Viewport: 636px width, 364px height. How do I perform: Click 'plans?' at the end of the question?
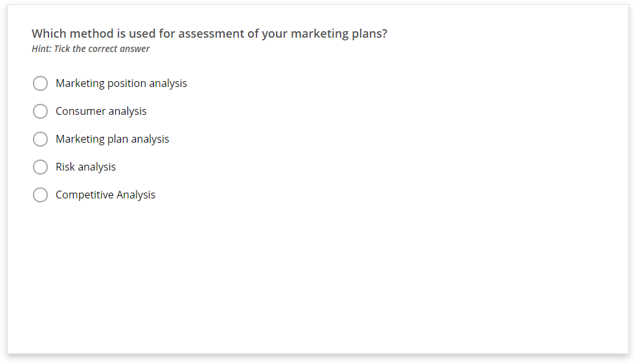(x=370, y=34)
